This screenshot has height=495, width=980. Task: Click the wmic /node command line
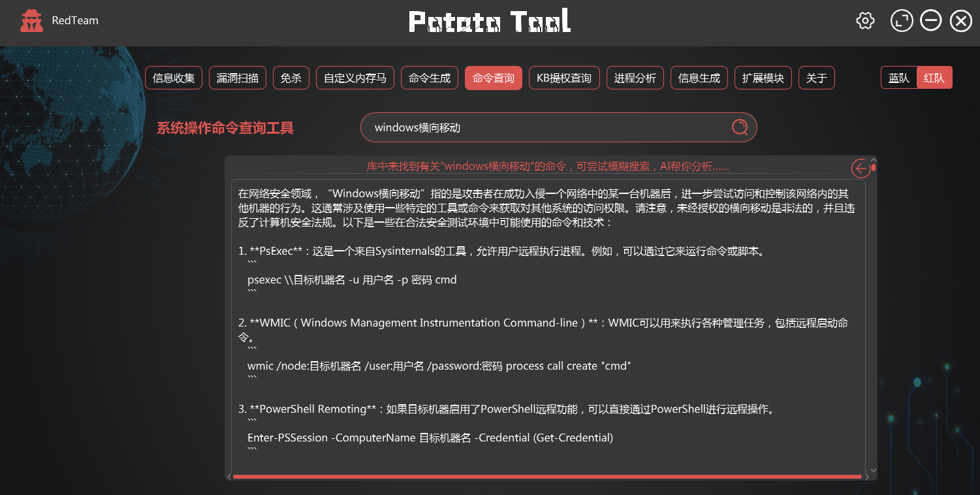pyautogui.click(x=439, y=366)
